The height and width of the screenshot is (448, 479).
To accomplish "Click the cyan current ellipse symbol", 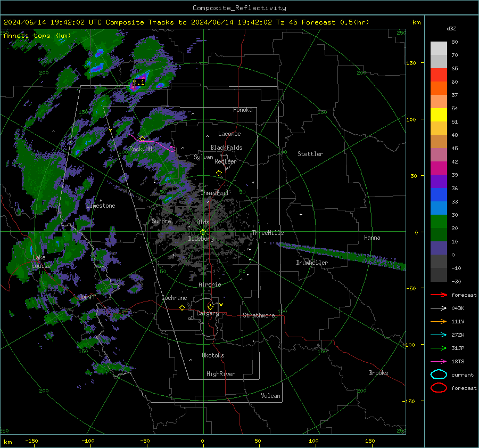I will pyautogui.click(x=439, y=374).
